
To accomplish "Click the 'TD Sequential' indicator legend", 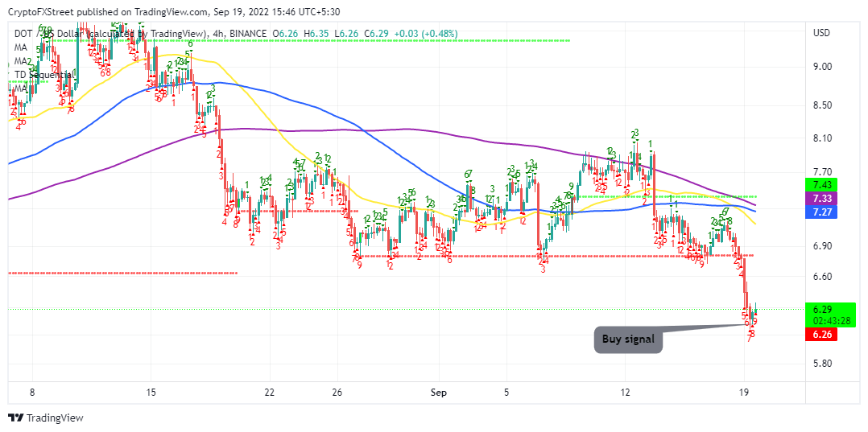I will tap(43, 75).
